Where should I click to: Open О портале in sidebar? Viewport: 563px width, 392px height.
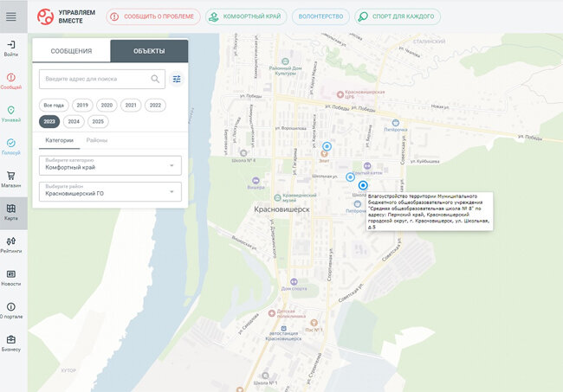point(11,311)
